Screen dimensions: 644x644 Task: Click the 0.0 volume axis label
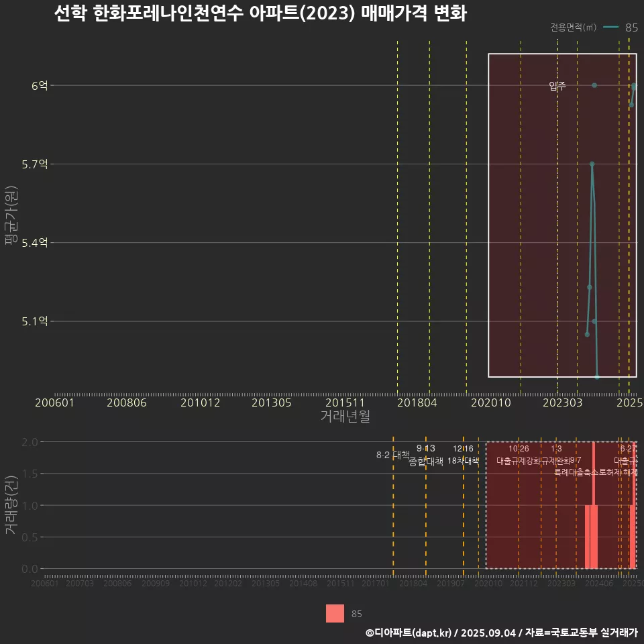[x=30, y=569]
